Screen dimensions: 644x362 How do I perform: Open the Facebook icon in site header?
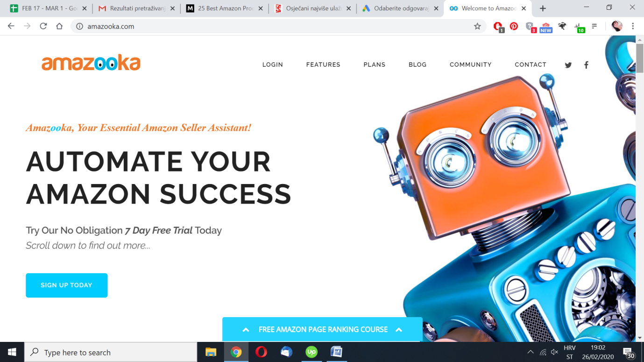586,65
